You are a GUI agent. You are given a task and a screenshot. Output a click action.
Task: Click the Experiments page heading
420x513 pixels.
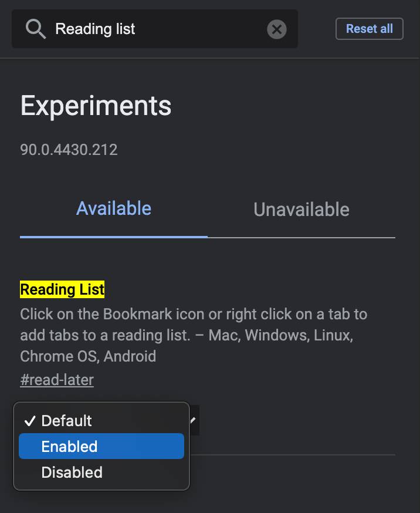click(96, 106)
